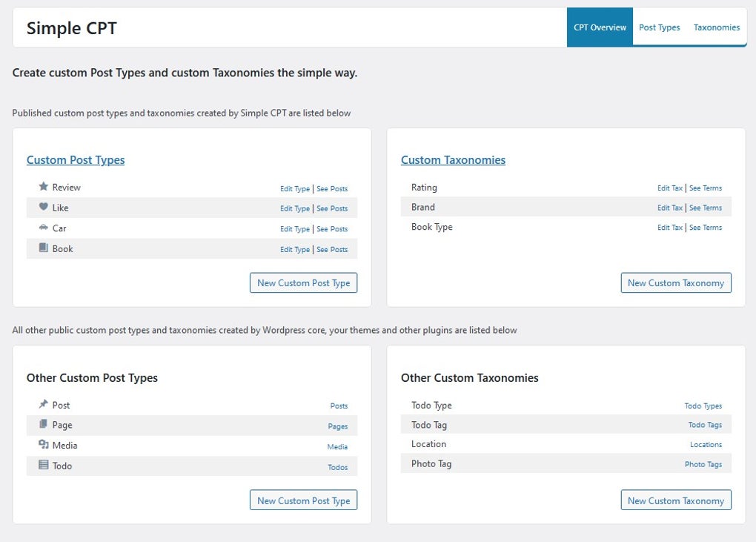The width and height of the screenshot is (756, 542).
Task: Click the book icon beside Book
Action: tap(43, 248)
